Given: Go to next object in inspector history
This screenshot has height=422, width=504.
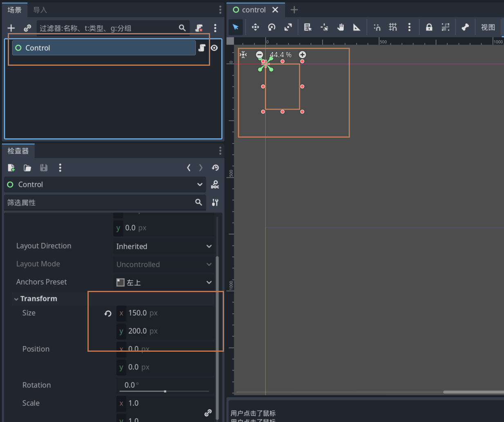Looking at the screenshot, I should (x=201, y=167).
